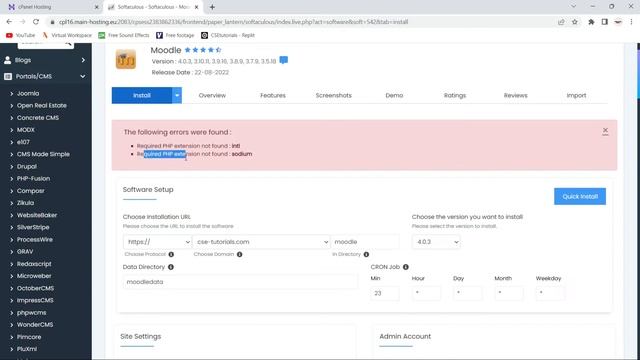Open MODX in sidebar
640x360 pixels.
[x=26, y=130]
